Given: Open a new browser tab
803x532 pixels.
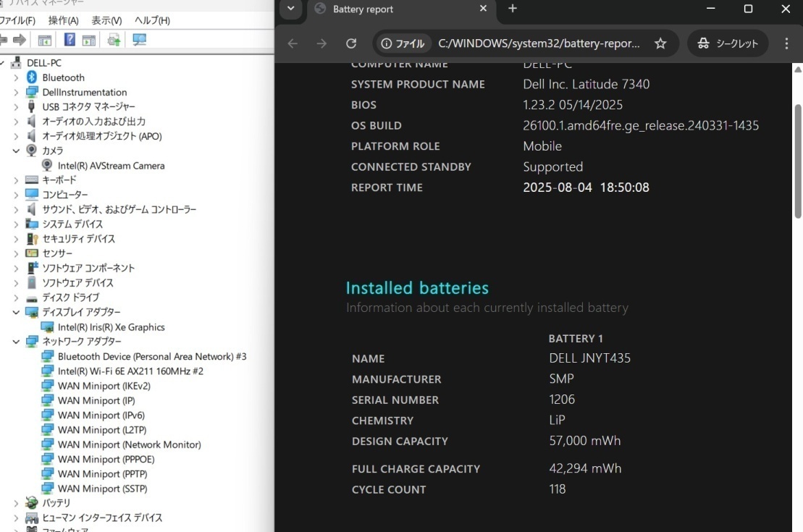Looking at the screenshot, I should [513, 9].
